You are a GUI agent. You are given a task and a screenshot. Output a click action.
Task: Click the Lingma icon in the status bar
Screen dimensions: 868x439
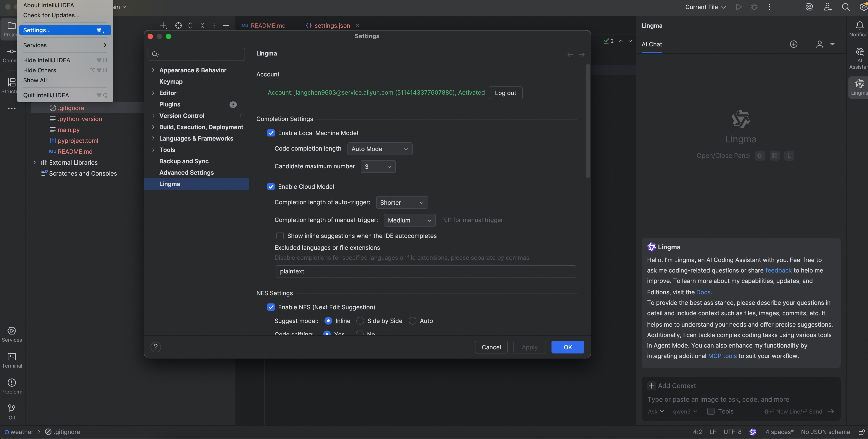pos(752,432)
